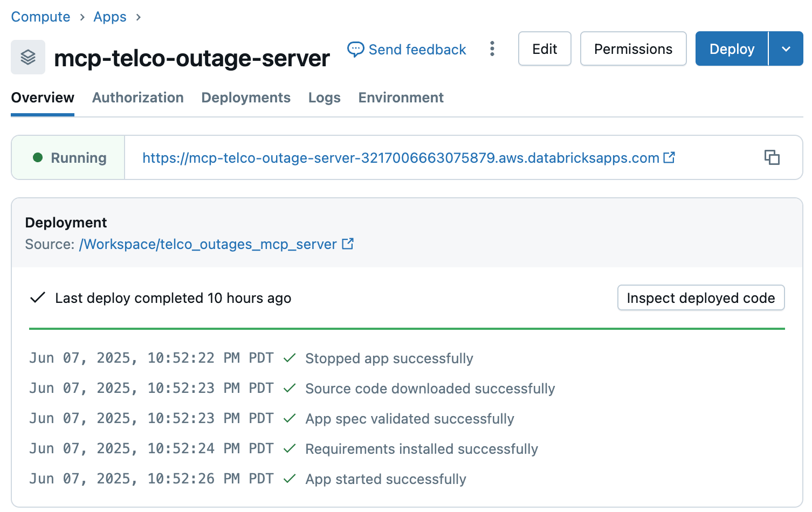Expand the Deploy dropdown arrow
This screenshot has width=812, height=512.
point(786,49)
